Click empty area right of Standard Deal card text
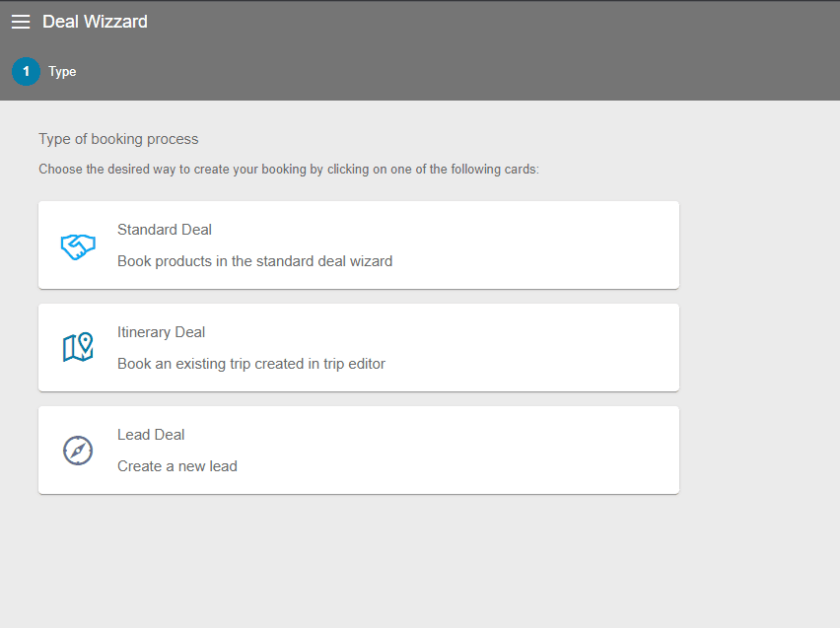Image resolution: width=840 pixels, height=628 pixels. 535,245
